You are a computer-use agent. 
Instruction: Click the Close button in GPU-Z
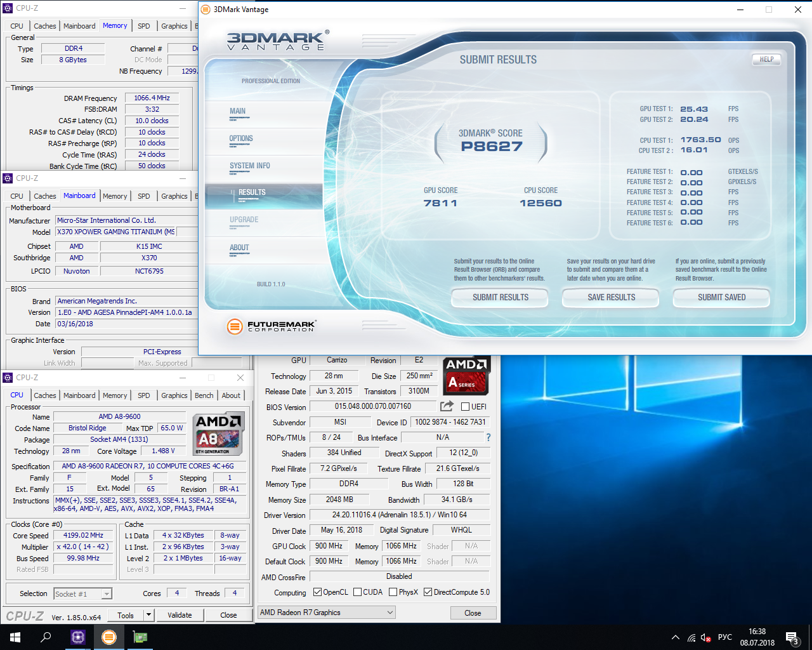pyautogui.click(x=473, y=613)
